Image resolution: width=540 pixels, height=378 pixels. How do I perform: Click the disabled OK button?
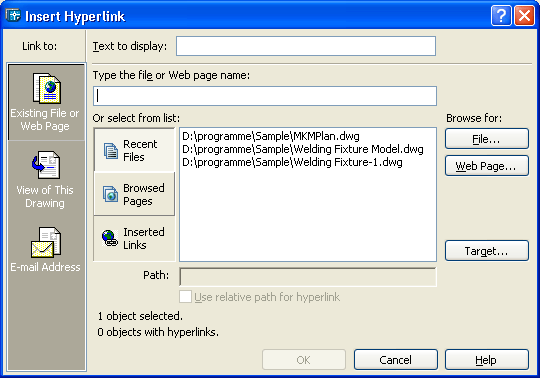click(x=304, y=360)
